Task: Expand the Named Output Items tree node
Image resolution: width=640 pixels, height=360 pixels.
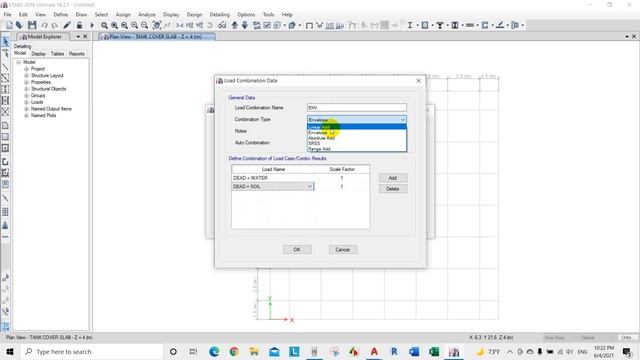Action: (x=27, y=109)
